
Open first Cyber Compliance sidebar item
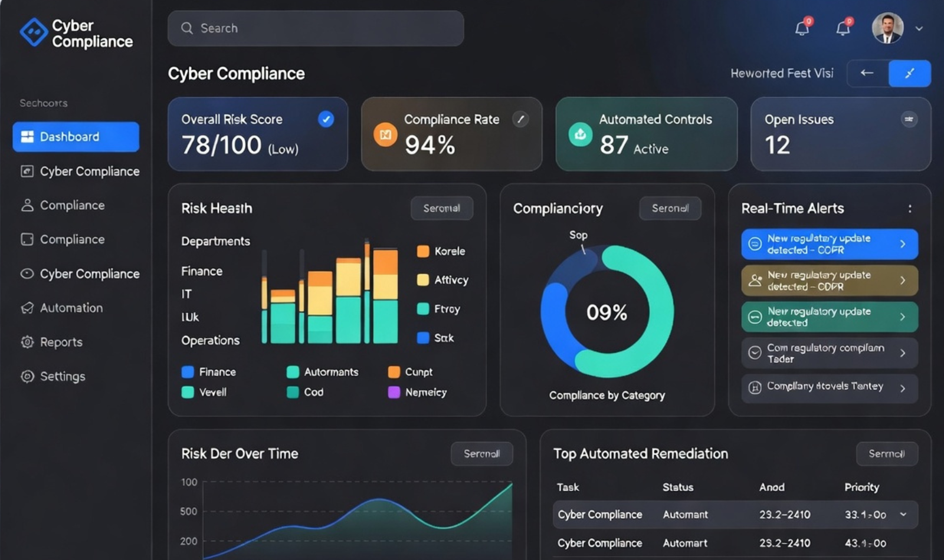click(81, 172)
